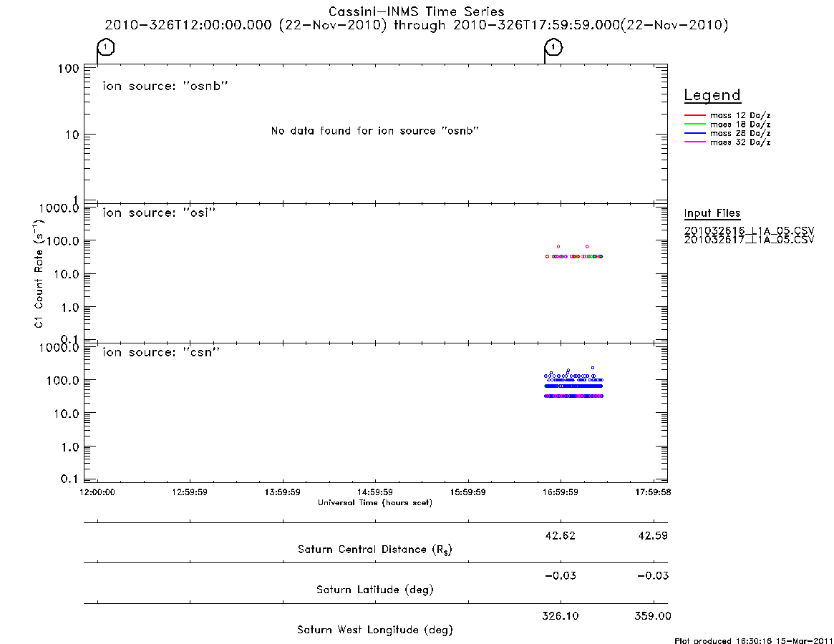834x644 pixels.
Task: Click the ion source "csn" panel label
Action: (161, 352)
